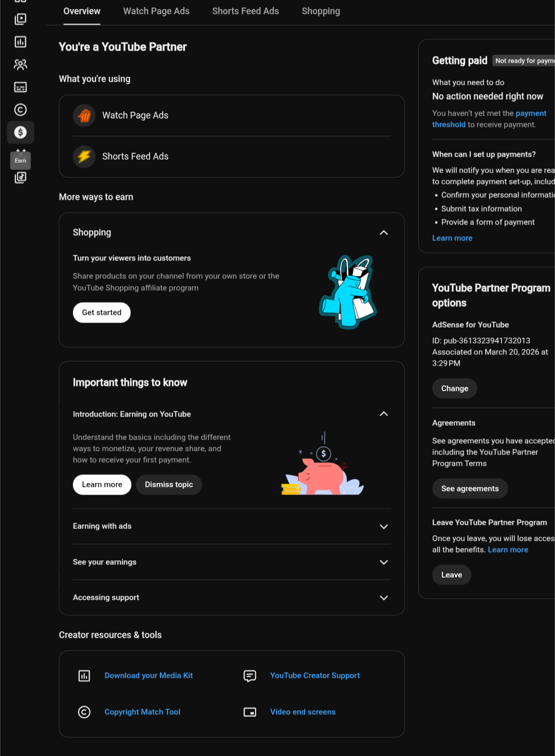Switch to the Shorts Feed Ads tab
Image resolution: width=555 pixels, height=756 pixels.
tap(246, 11)
